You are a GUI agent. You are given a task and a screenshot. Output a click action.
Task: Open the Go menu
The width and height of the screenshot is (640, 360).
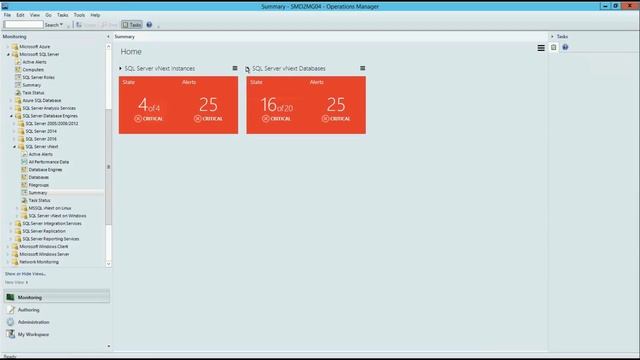(49, 15)
